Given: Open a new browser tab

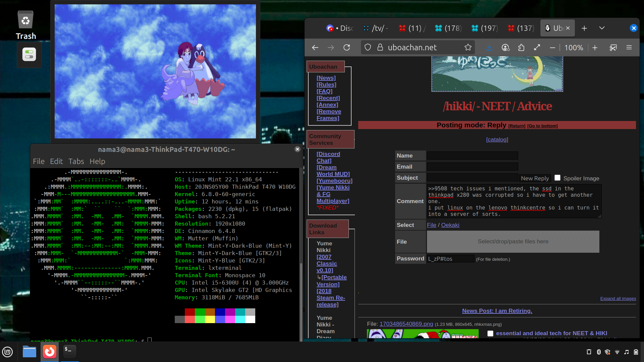Looking at the screenshot, I should [584, 28].
